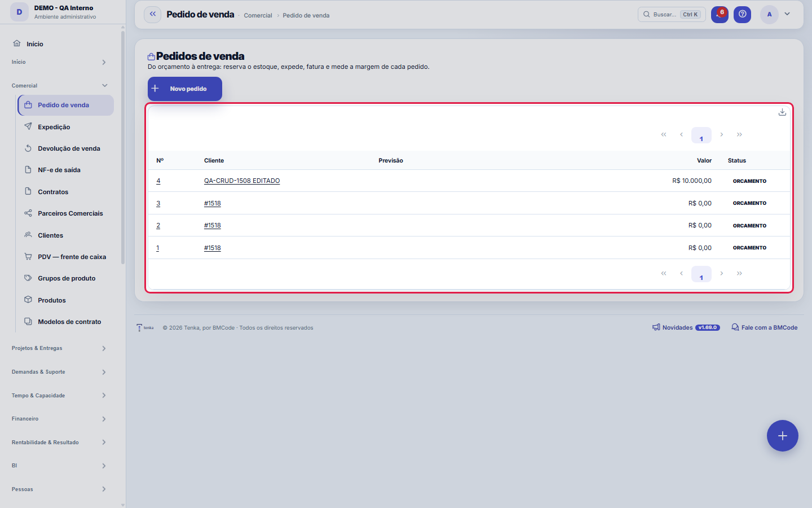Open the user menu chevron beside avatar

(787, 14)
